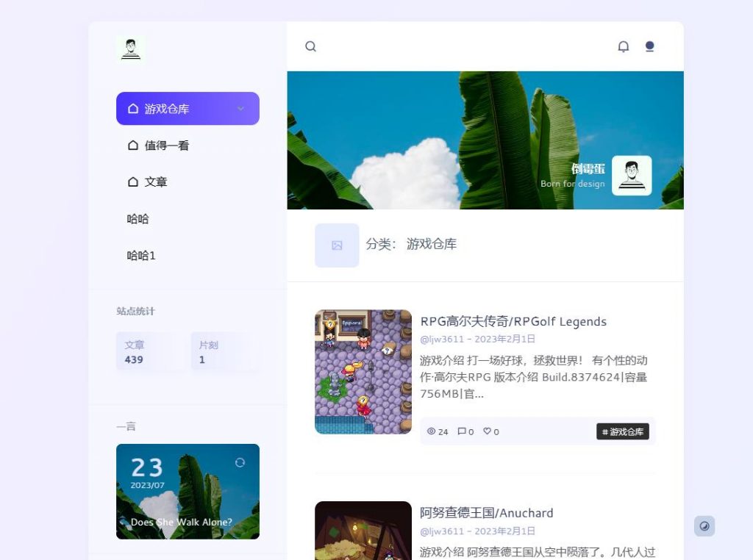Click the 片刻 1 statistics card

pyautogui.click(x=225, y=352)
